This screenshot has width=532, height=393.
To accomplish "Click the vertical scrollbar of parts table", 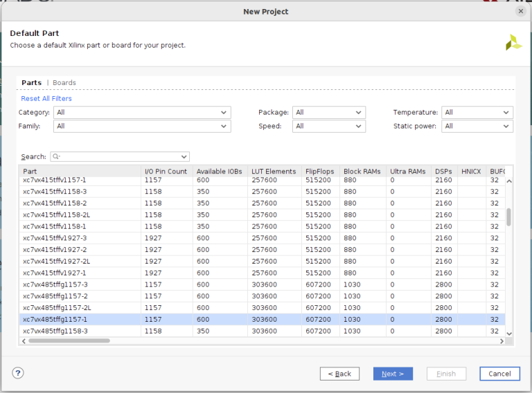I will [x=509, y=217].
